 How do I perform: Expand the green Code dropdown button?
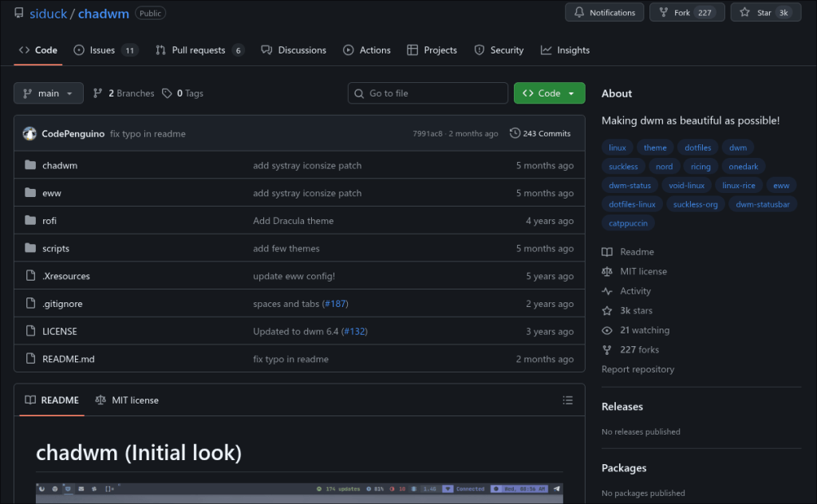pos(549,93)
